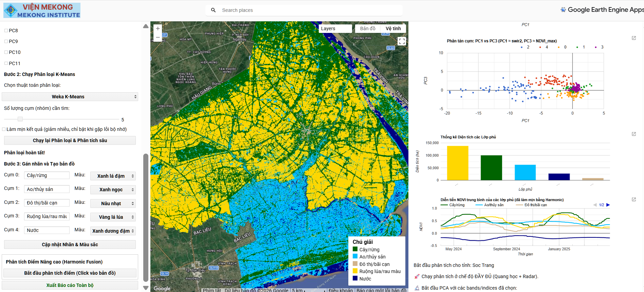The height and width of the screenshot is (292, 644).
Task: Open the Cụm 1 color dropdown Xanh ngọc
Action: pos(113,190)
